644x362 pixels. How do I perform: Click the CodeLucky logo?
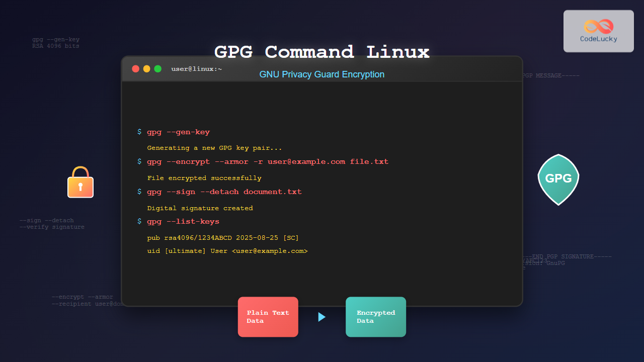point(598,31)
